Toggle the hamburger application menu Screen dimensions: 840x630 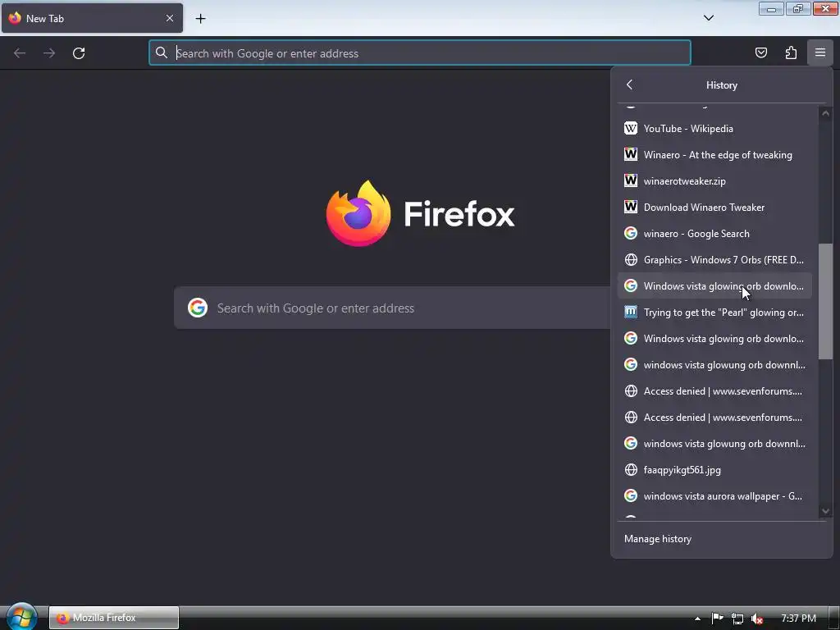pos(820,52)
